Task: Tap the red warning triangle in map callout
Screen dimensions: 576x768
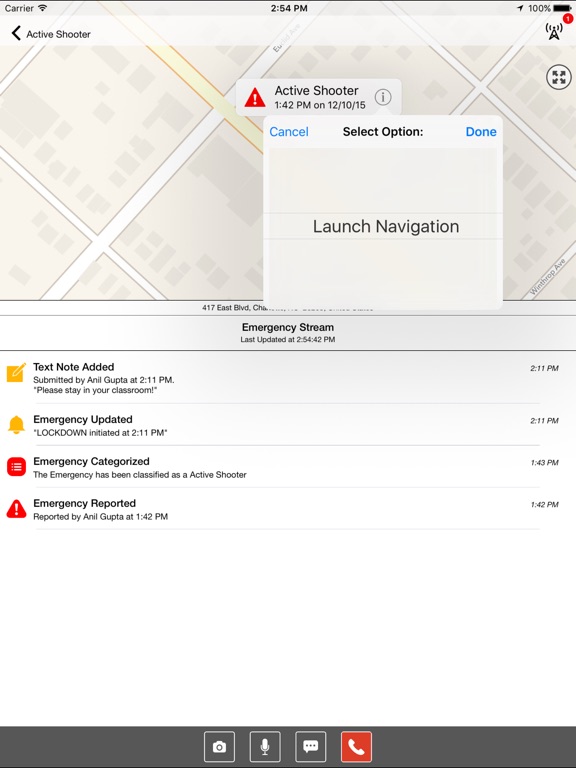Action: click(255, 97)
